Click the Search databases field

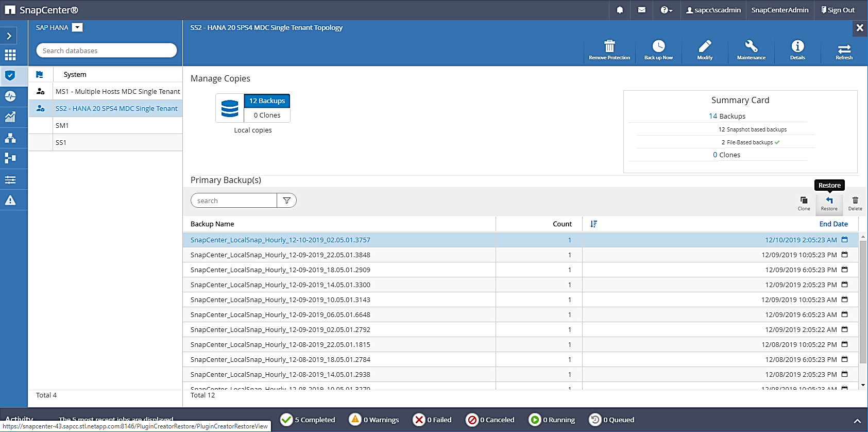[106, 51]
